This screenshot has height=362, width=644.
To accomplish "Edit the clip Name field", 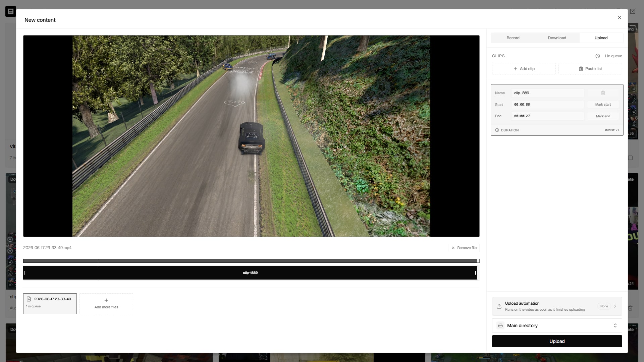I will [547, 93].
